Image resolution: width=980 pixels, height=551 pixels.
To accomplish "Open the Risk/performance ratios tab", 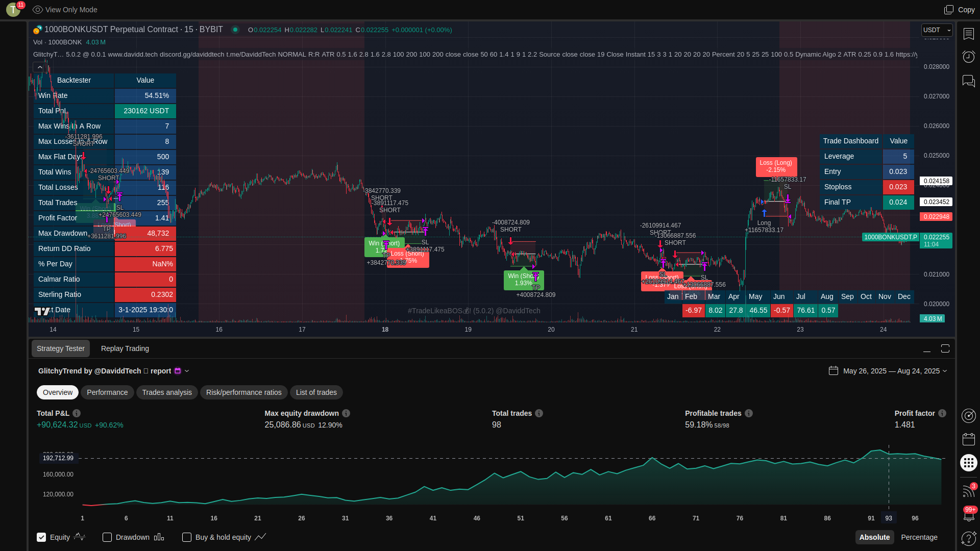I will (244, 392).
